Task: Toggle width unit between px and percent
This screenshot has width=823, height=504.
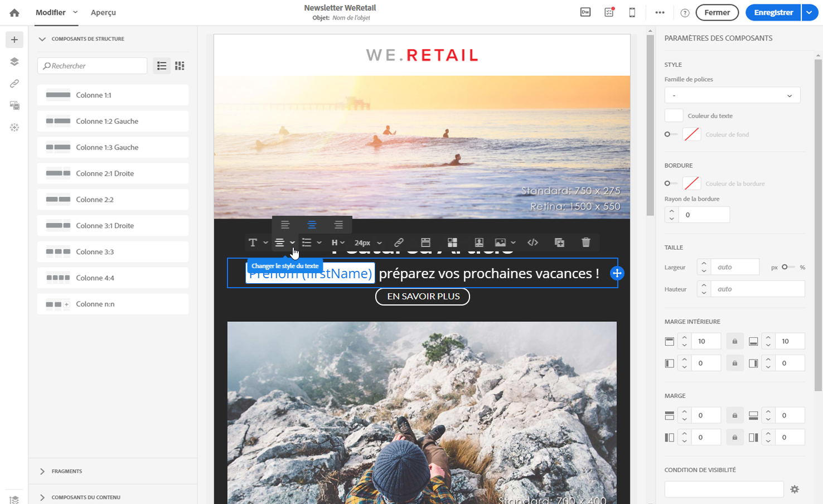Action: tap(787, 267)
